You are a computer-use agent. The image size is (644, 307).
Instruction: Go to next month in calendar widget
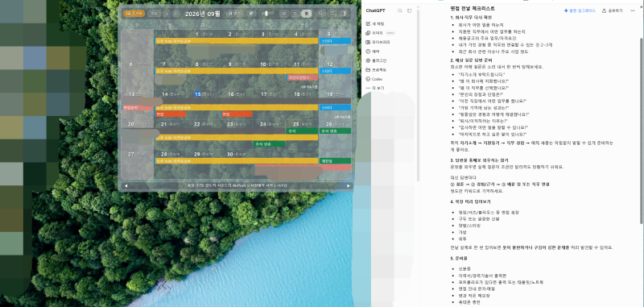click(x=176, y=14)
